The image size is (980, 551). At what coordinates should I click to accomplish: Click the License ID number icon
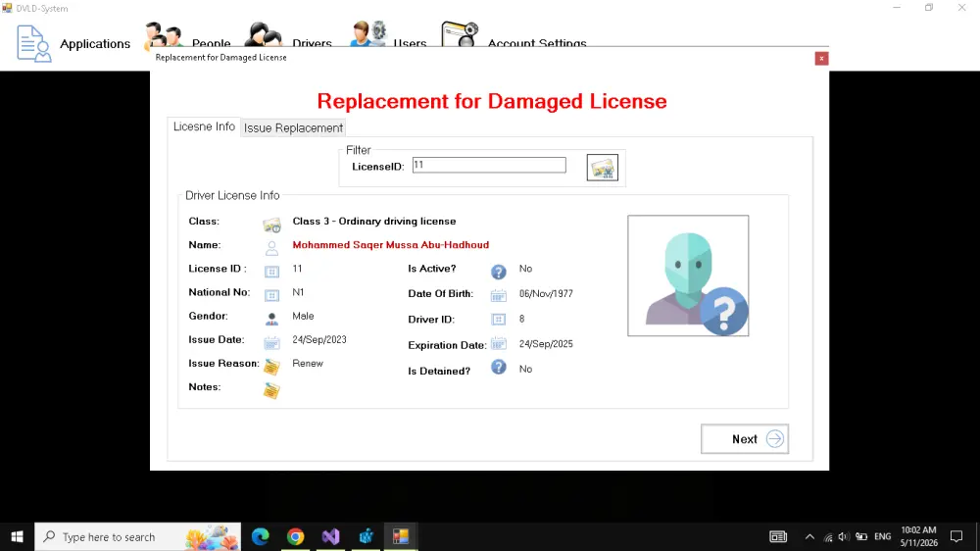pos(271,272)
